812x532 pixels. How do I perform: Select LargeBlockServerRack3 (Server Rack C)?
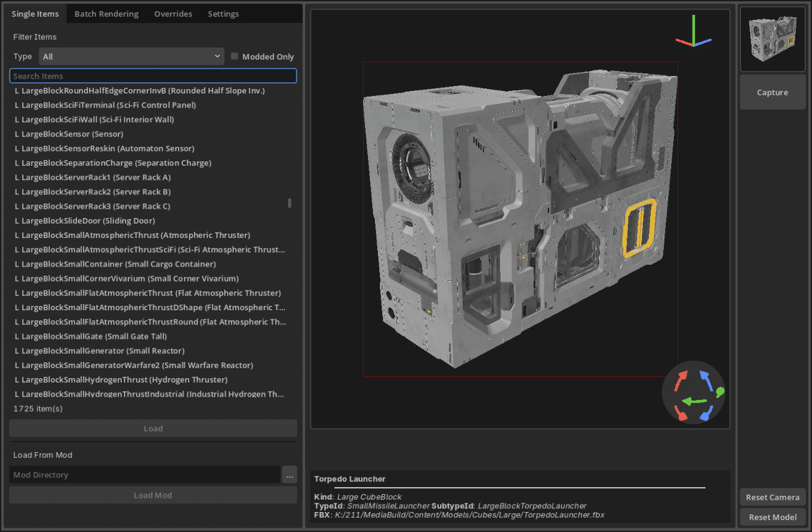(x=93, y=206)
